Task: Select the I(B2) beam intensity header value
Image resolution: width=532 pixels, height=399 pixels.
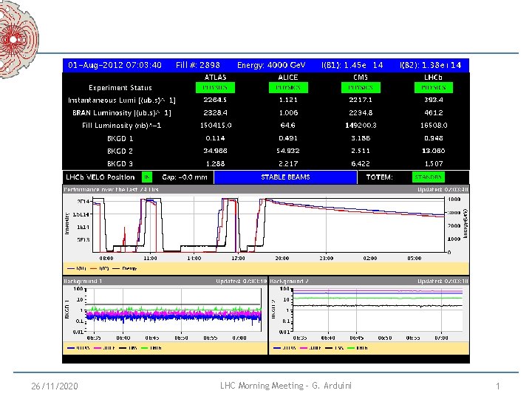Action: [431, 65]
